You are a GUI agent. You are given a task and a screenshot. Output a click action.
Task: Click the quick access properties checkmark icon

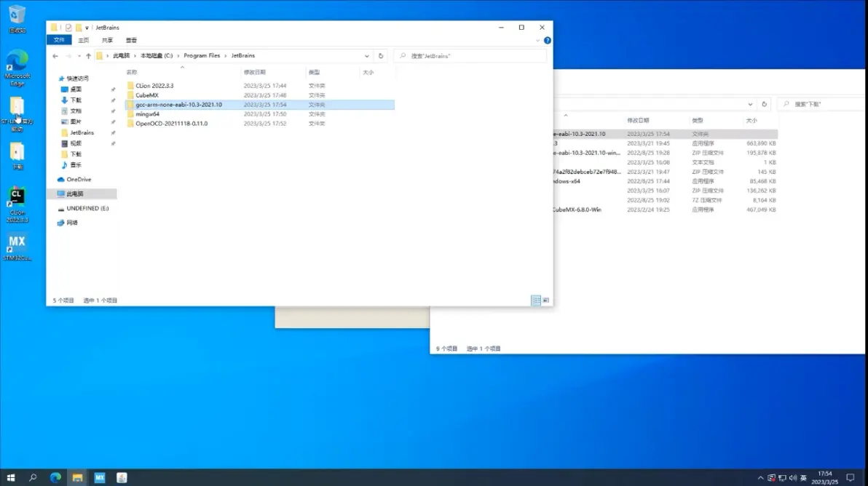[68, 28]
